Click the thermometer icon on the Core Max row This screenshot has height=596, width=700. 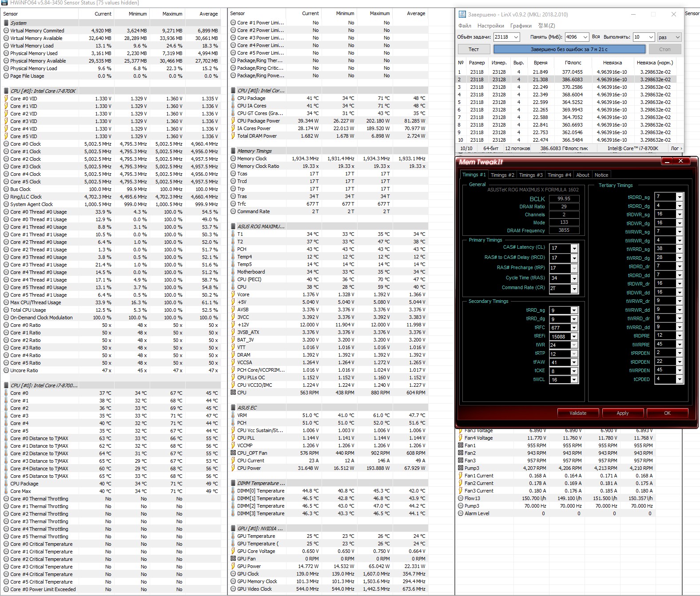click(x=6, y=491)
